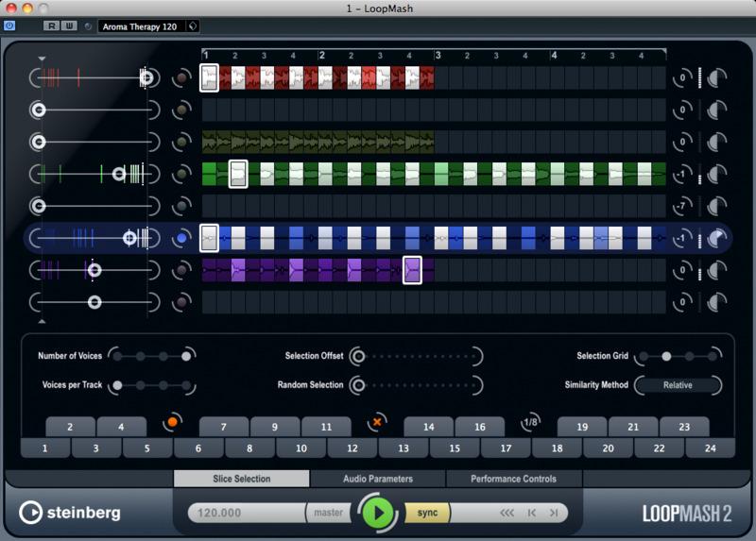Screen dimensions: 756x541
Task: Click the orange X clear scene button
Action: pos(377,422)
